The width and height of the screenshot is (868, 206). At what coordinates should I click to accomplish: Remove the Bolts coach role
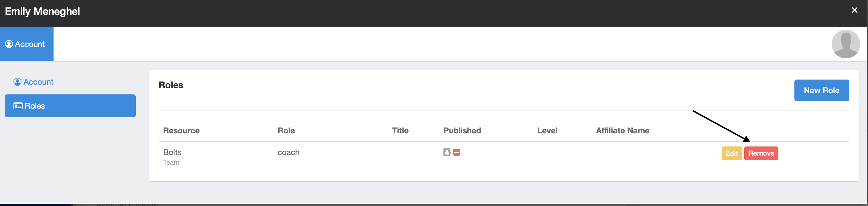click(761, 153)
